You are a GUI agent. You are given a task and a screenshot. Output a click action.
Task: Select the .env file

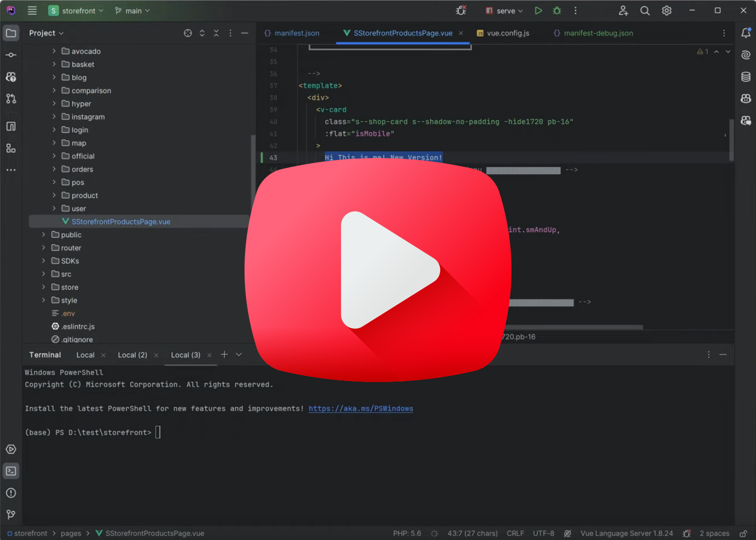click(x=64, y=313)
